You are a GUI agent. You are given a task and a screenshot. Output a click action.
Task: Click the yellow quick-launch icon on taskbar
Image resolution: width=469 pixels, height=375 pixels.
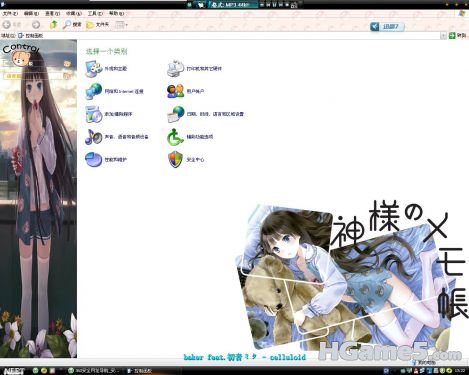click(44, 371)
